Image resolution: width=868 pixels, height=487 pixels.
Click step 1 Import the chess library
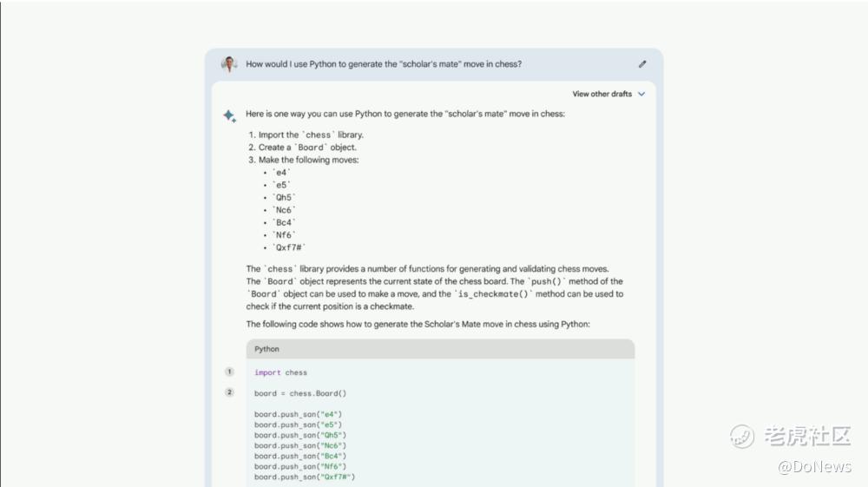tap(311, 135)
